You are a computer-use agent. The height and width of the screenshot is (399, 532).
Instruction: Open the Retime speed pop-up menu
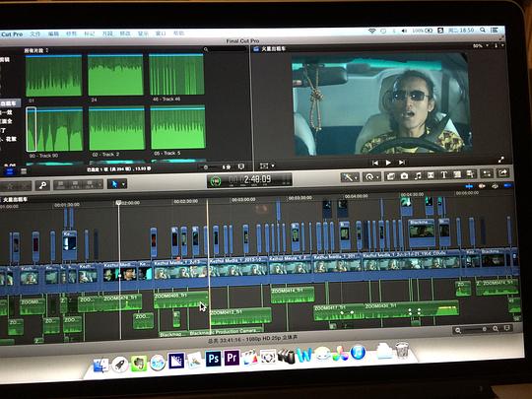coord(371,176)
